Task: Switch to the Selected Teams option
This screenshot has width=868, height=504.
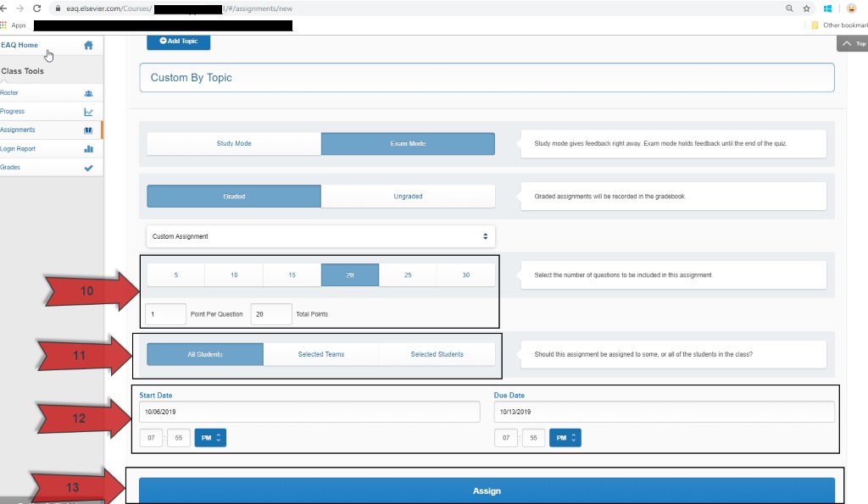Action: click(x=320, y=354)
